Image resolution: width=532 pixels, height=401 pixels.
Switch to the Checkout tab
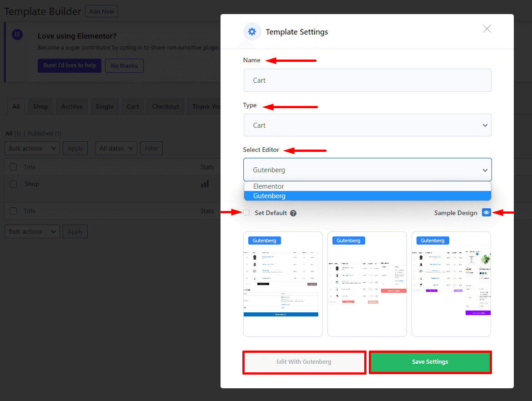click(166, 106)
